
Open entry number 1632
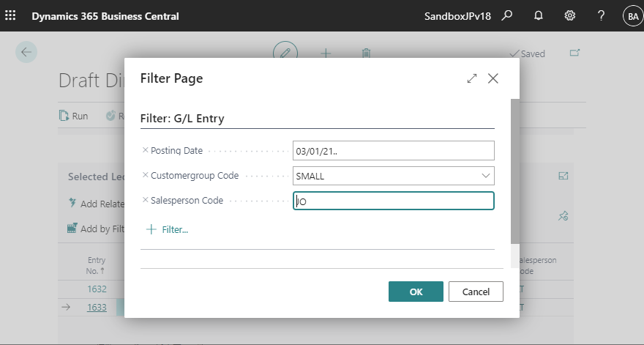(97, 289)
